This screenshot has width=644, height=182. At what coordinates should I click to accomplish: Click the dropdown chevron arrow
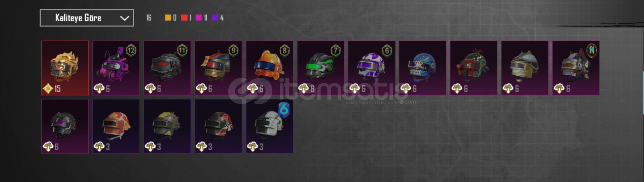point(124,18)
